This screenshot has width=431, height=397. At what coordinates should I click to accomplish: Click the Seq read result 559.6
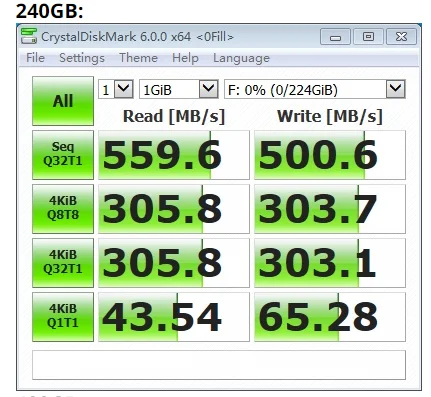point(174,155)
